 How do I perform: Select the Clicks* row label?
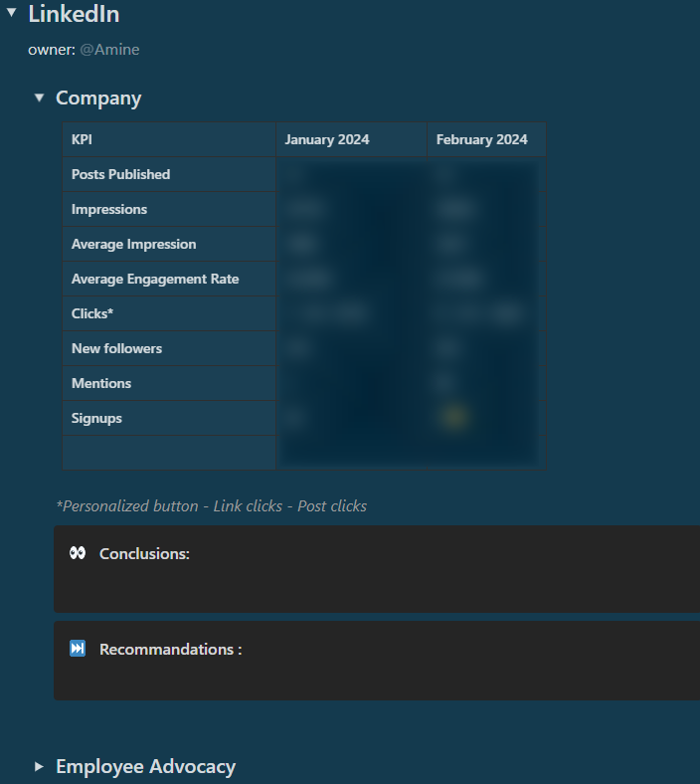(x=92, y=313)
